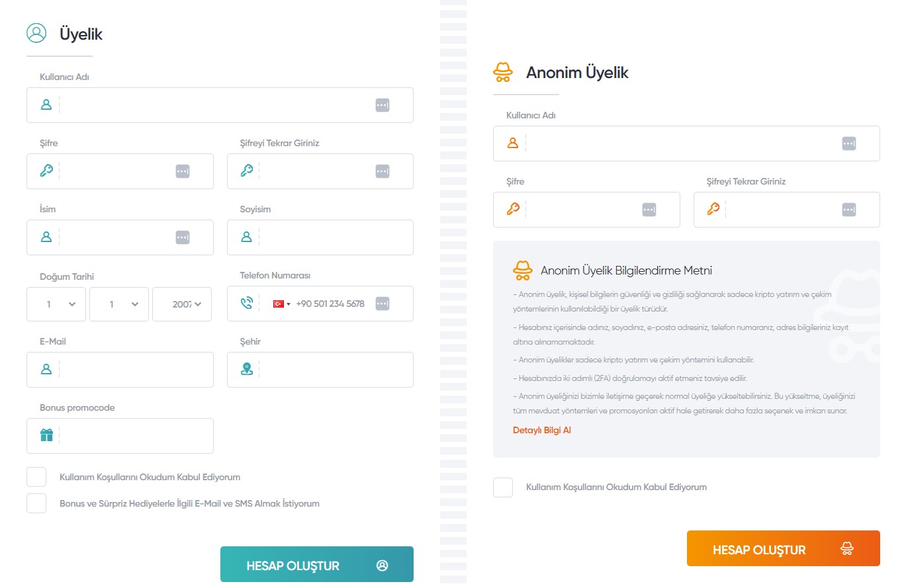Check Kullanım Koşullarını box in Anonim Üyelik
Viewport: 906px width, 588px height.
pyautogui.click(x=503, y=487)
